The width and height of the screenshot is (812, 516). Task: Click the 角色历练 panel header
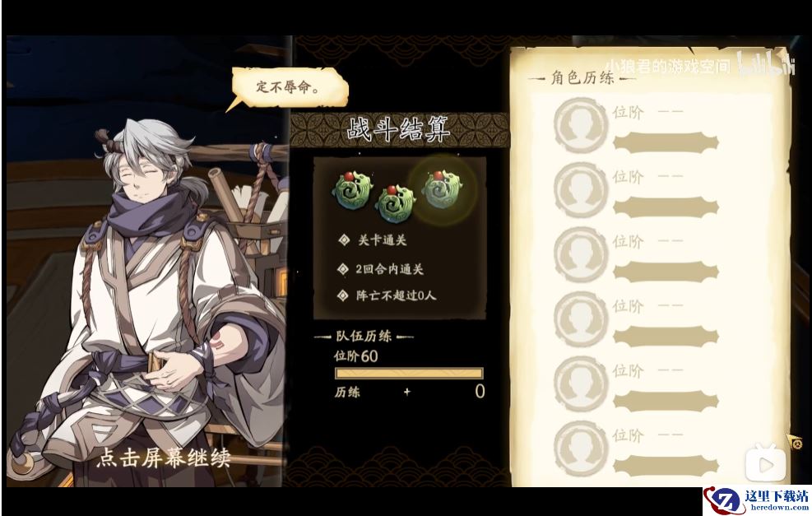[x=582, y=78]
